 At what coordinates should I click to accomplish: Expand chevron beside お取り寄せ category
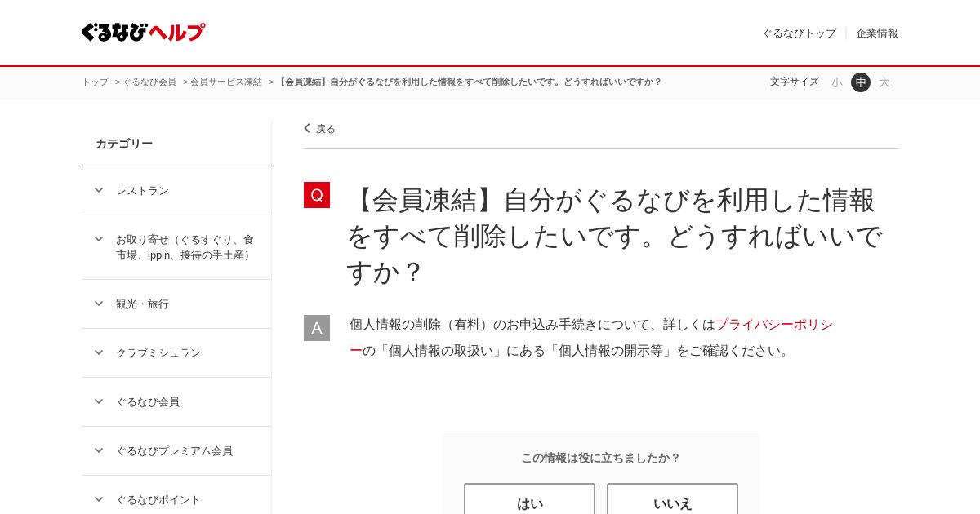click(x=99, y=239)
